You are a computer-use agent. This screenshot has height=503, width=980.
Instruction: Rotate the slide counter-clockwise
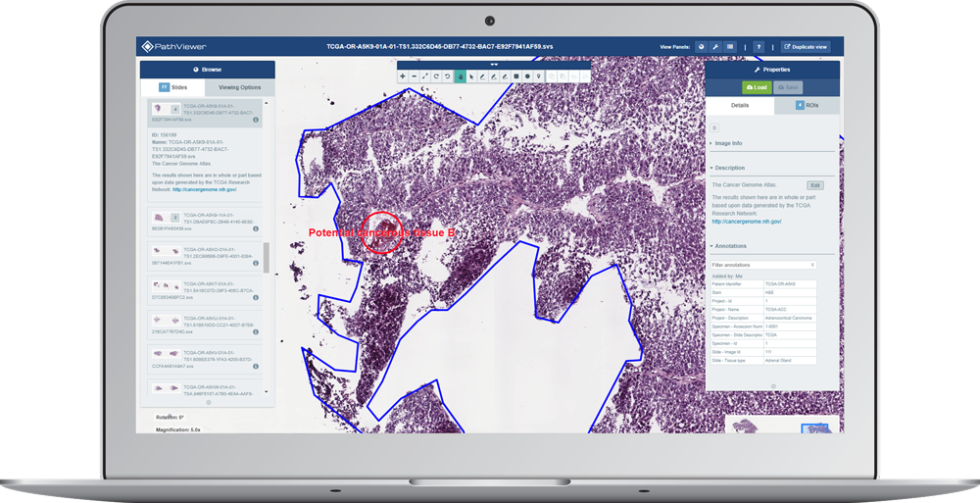(x=448, y=76)
